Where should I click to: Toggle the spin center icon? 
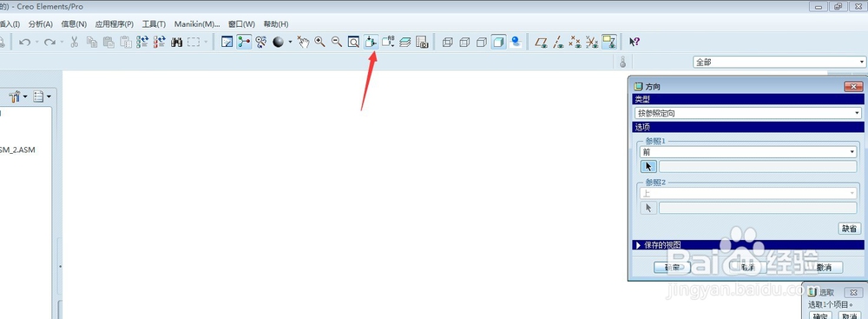click(x=244, y=43)
